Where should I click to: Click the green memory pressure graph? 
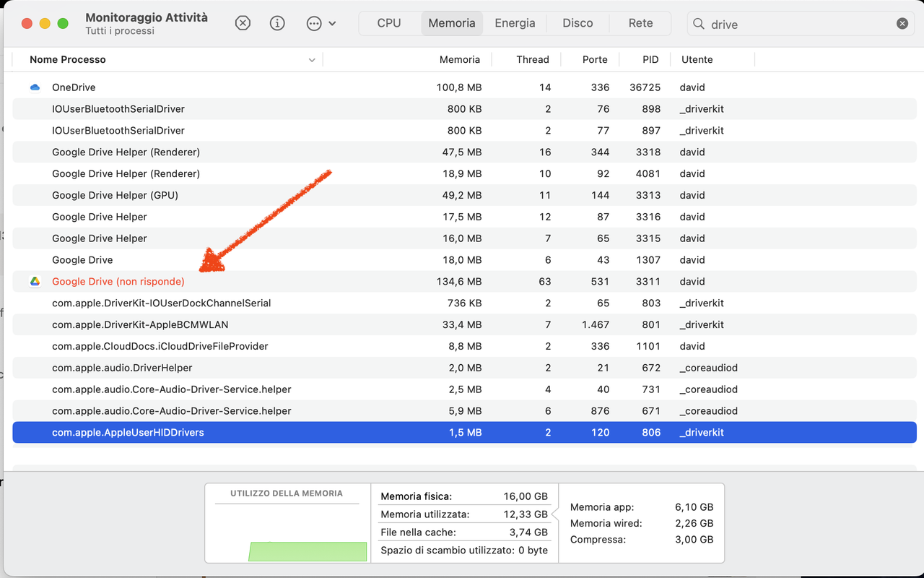click(x=308, y=551)
